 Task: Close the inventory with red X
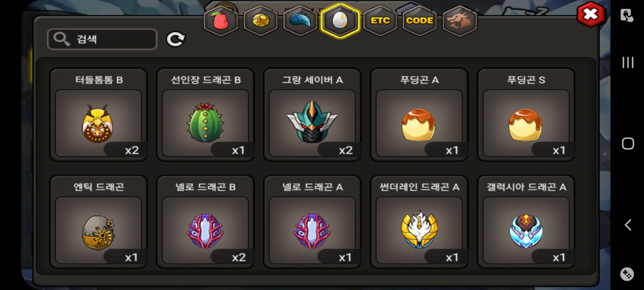coord(591,14)
